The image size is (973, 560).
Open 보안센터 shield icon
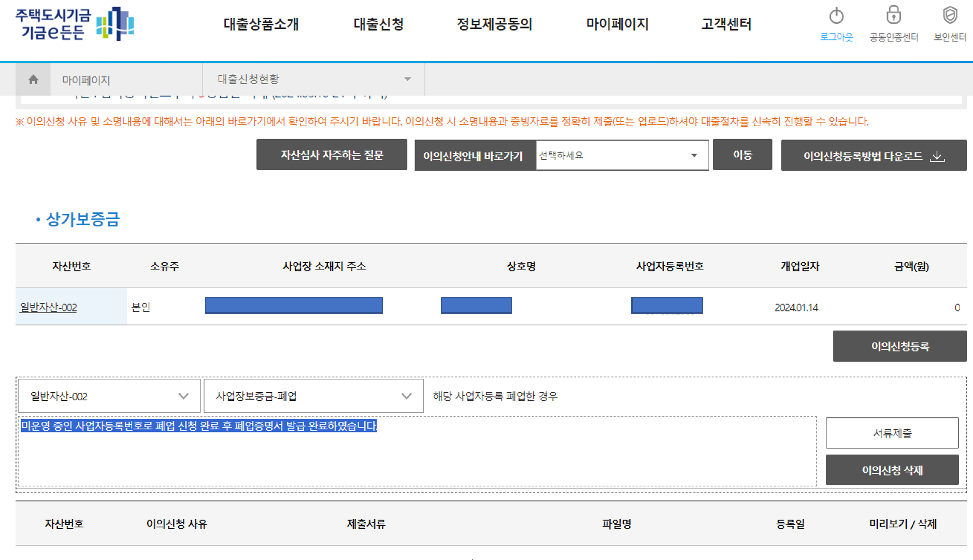[950, 15]
